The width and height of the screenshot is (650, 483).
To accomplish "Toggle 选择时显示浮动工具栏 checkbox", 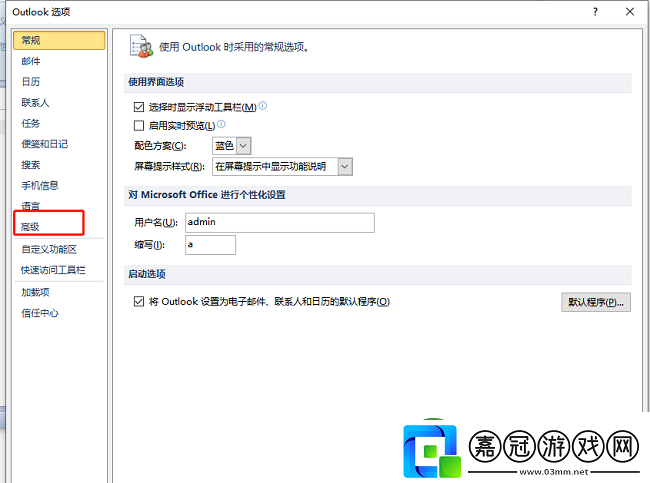I will pos(139,107).
